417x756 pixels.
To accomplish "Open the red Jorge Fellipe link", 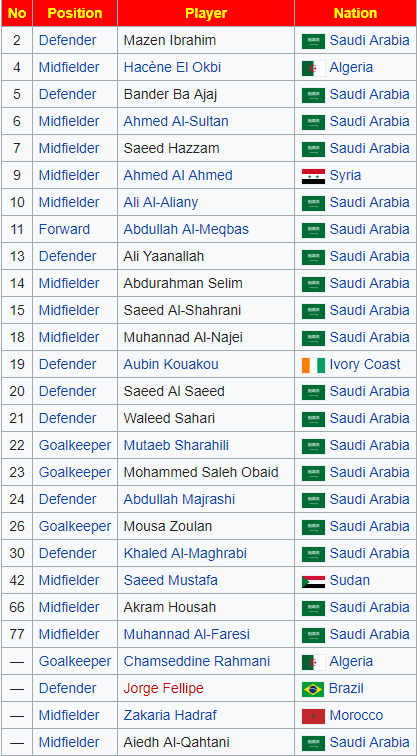I will (x=163, y=688).
